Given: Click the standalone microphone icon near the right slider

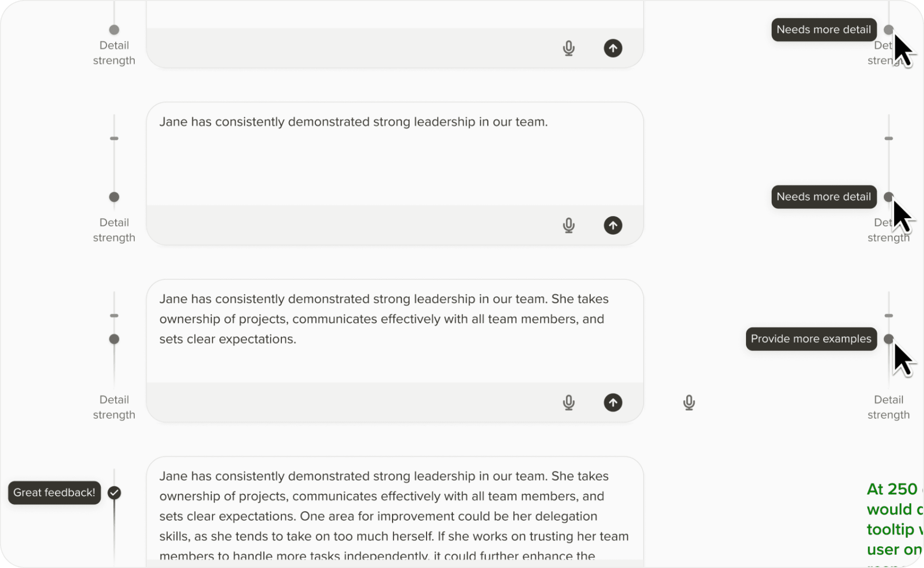Looking at the screenshot, I should pos(689,402).
